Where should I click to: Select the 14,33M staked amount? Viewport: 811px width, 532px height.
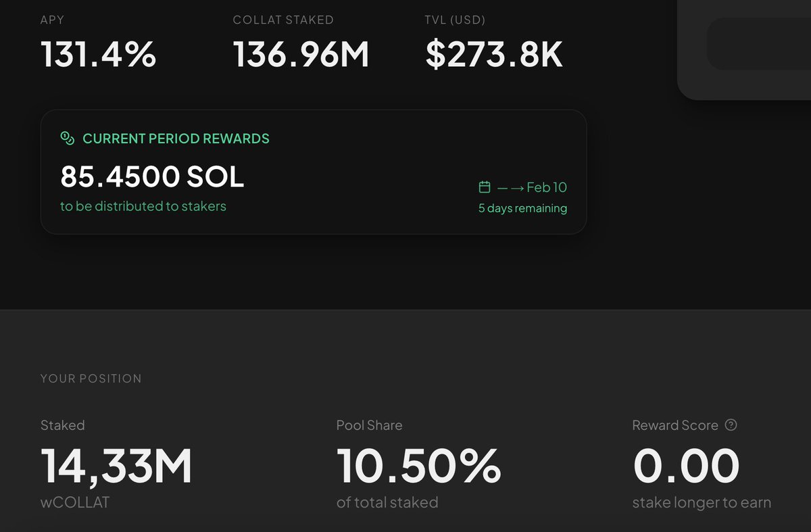[x=117, y=466]
